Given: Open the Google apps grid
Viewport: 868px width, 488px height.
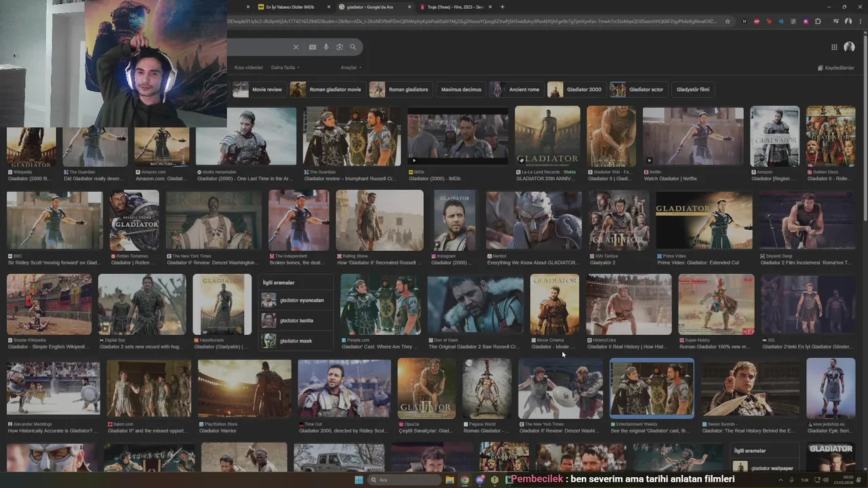Looking at the screenshot, I should (834, 47).
